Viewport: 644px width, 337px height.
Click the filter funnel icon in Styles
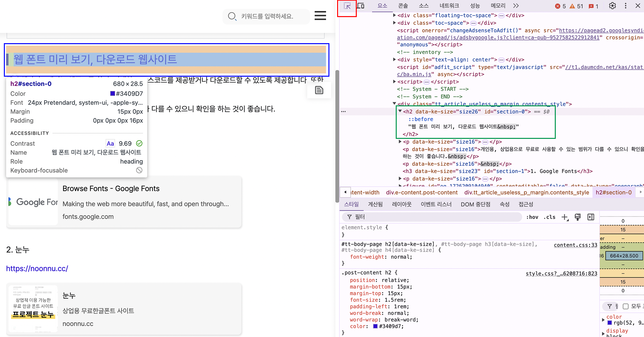pyautogui.click(x=349, y=217)
